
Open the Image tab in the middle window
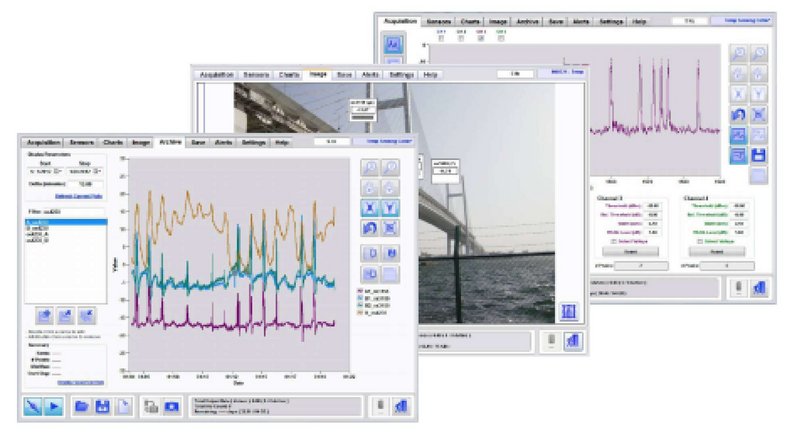coord(317,74)
